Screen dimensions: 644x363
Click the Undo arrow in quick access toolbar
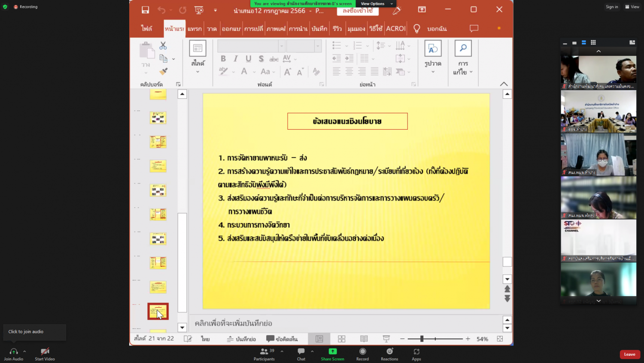pos(161,10)
